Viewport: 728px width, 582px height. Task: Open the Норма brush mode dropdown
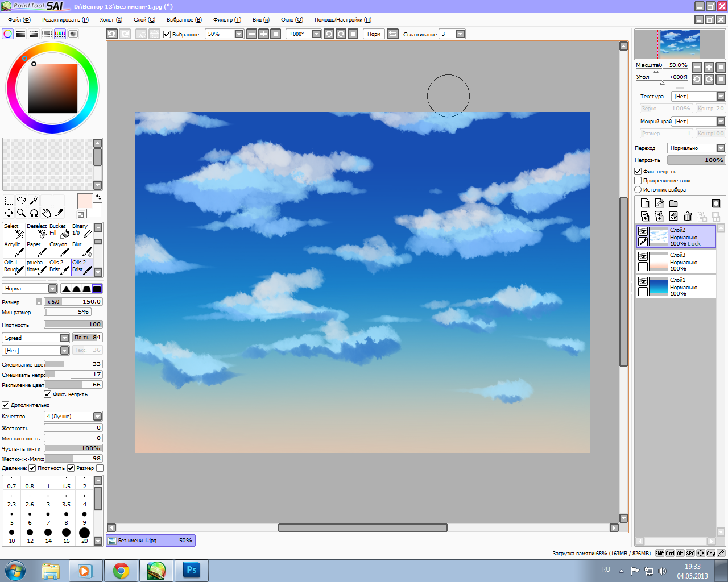click(x=53, y=289)
